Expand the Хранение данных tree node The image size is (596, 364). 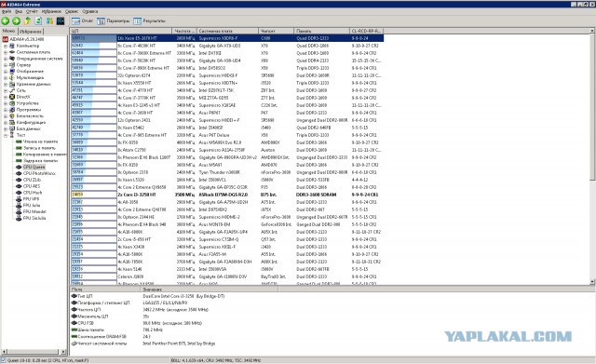(x=6, y=84)
